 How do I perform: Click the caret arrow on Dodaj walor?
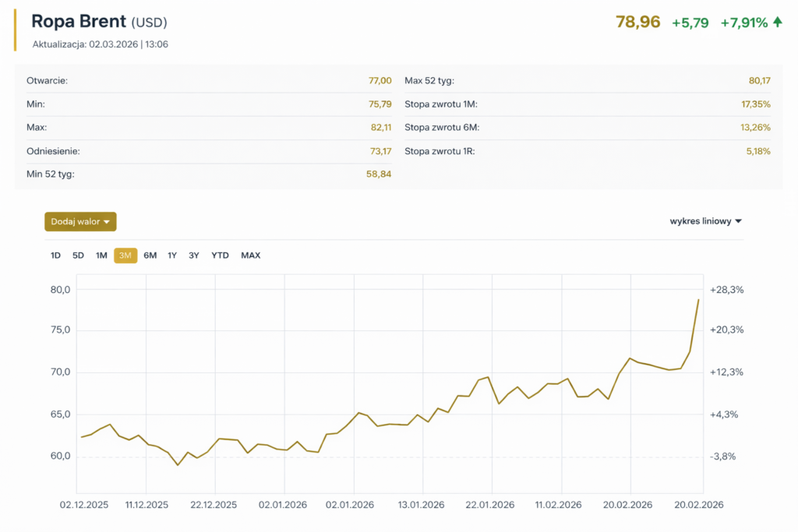[x=107, y=222]
